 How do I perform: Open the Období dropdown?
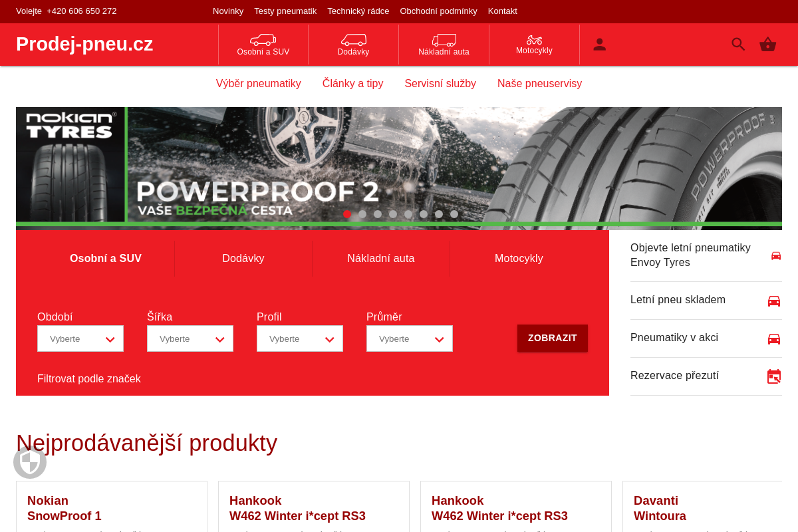80,338
